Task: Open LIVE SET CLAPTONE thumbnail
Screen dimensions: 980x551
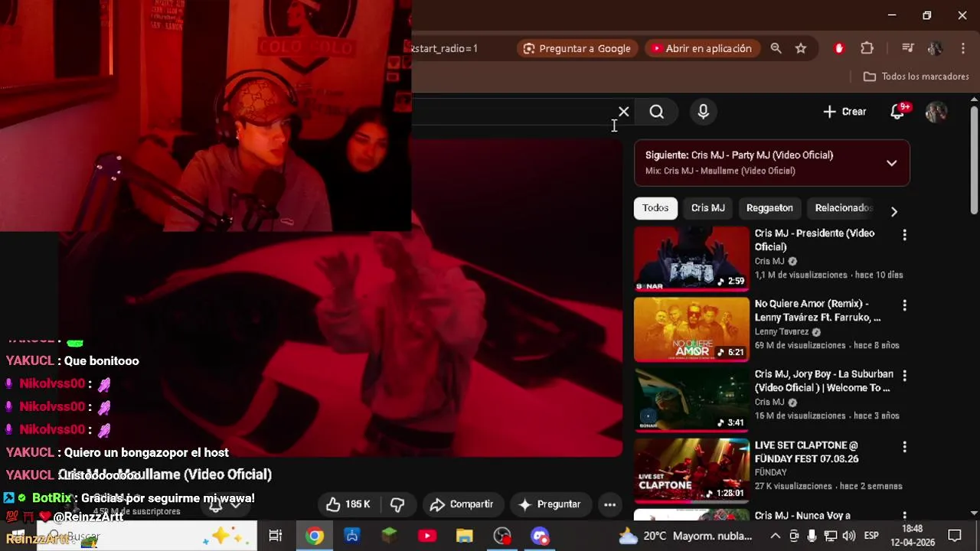Action: [691, 470]
